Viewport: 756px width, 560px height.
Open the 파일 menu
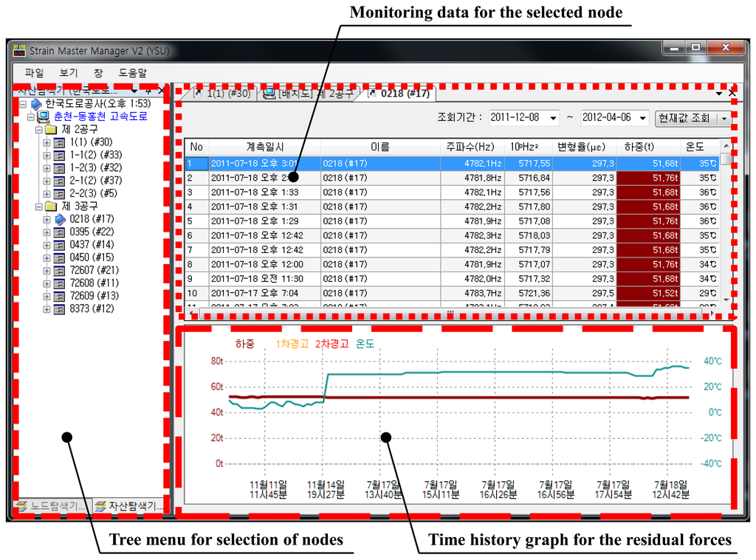(x=34, y=73)
